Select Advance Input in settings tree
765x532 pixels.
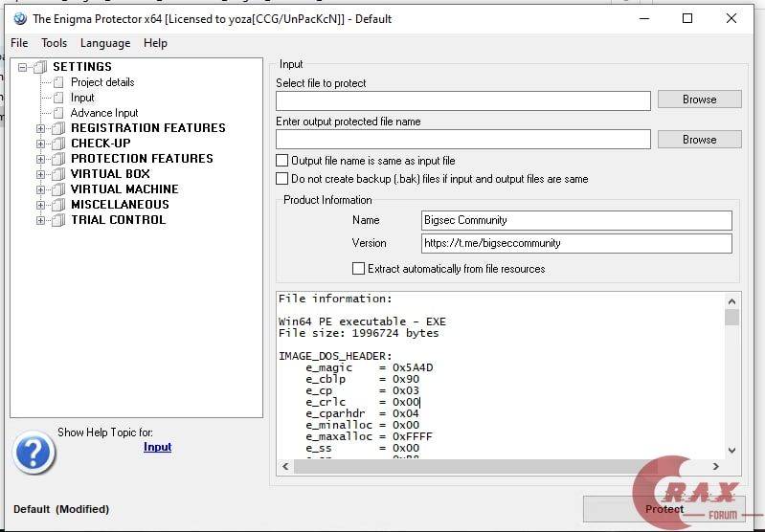pyautogui.click(x=104, y=113)
